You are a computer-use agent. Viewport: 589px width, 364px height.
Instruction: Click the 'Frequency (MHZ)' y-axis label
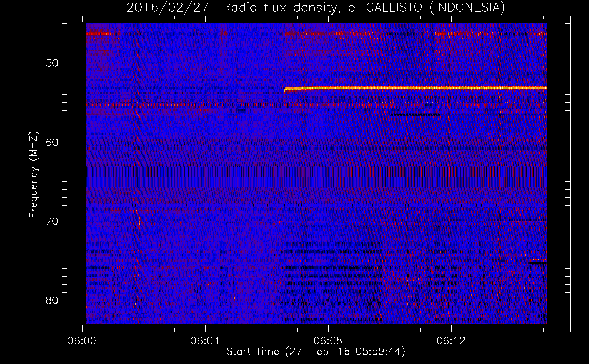pos(33,175)
